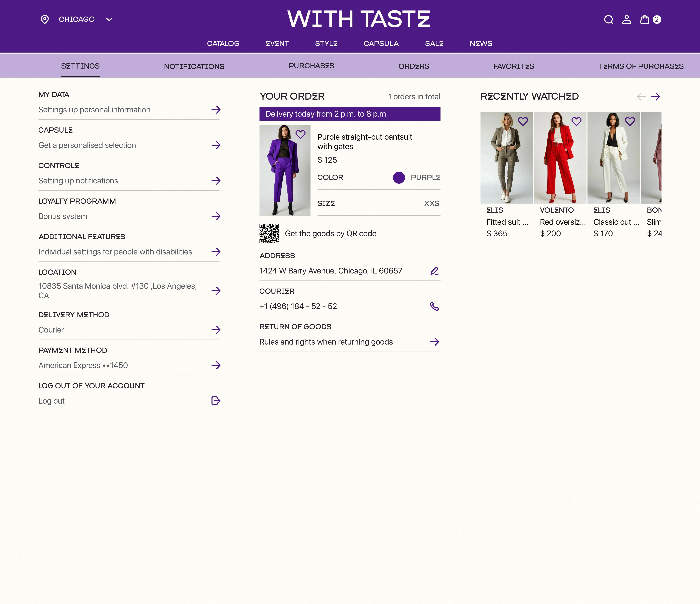Favorite the VOLENTO red oversize suit heart

coord(576,121)
